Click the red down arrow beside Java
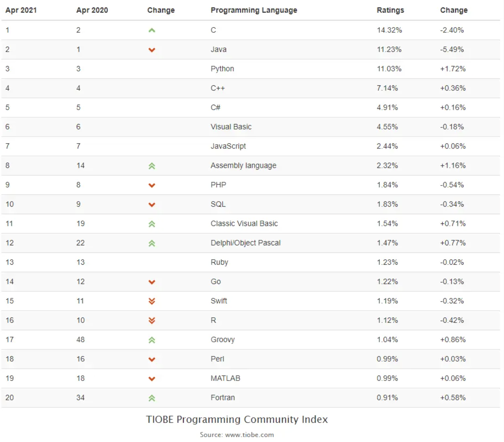 pos(152,50)
